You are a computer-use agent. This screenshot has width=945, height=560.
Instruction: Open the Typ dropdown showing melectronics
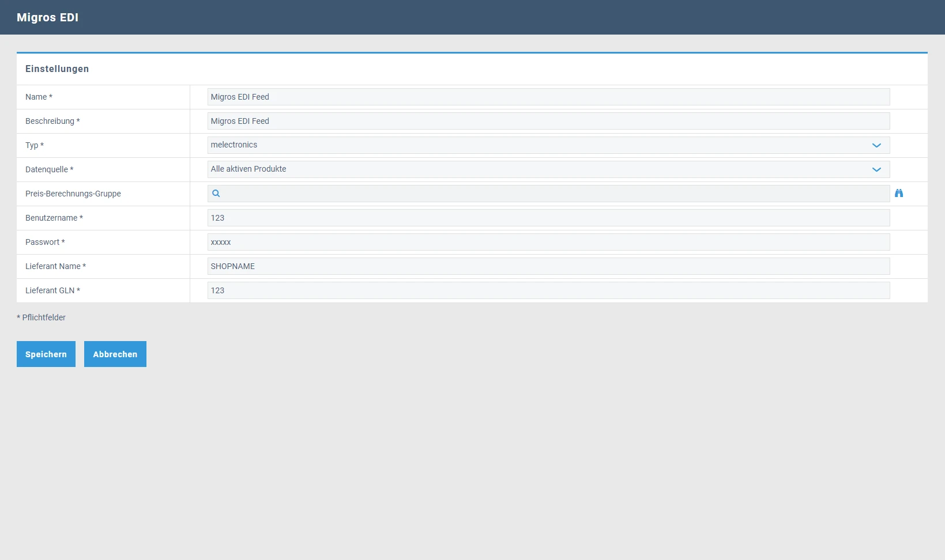pyautogui.click(x=548, y=145)
